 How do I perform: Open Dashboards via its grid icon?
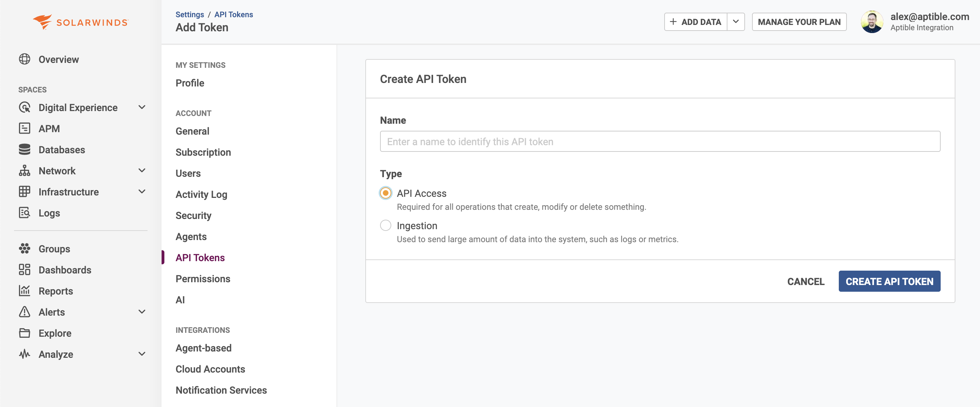(25, 270)
